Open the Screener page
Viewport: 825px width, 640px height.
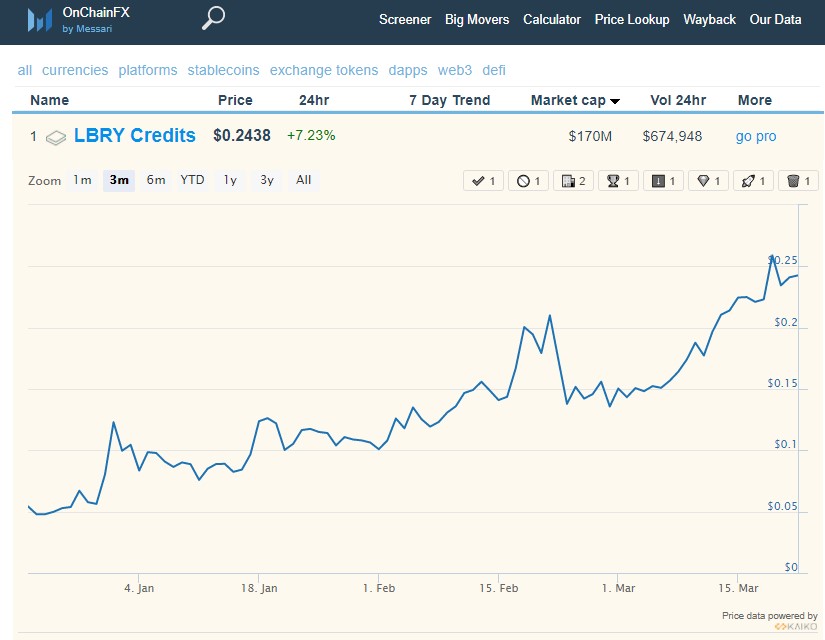405,19
